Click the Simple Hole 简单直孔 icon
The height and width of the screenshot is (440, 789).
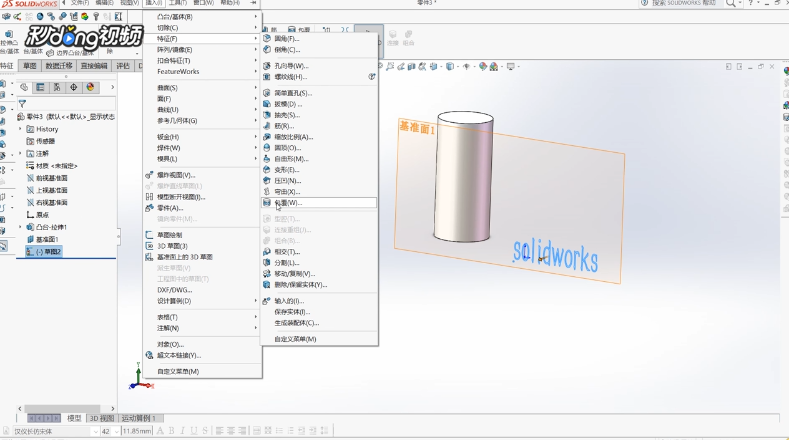[267, 93]
